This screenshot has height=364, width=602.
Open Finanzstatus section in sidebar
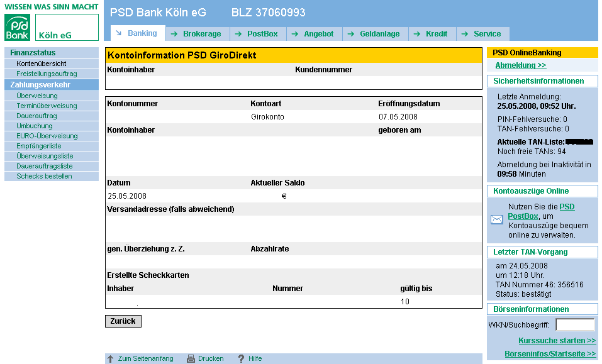[x=52, y=53]
